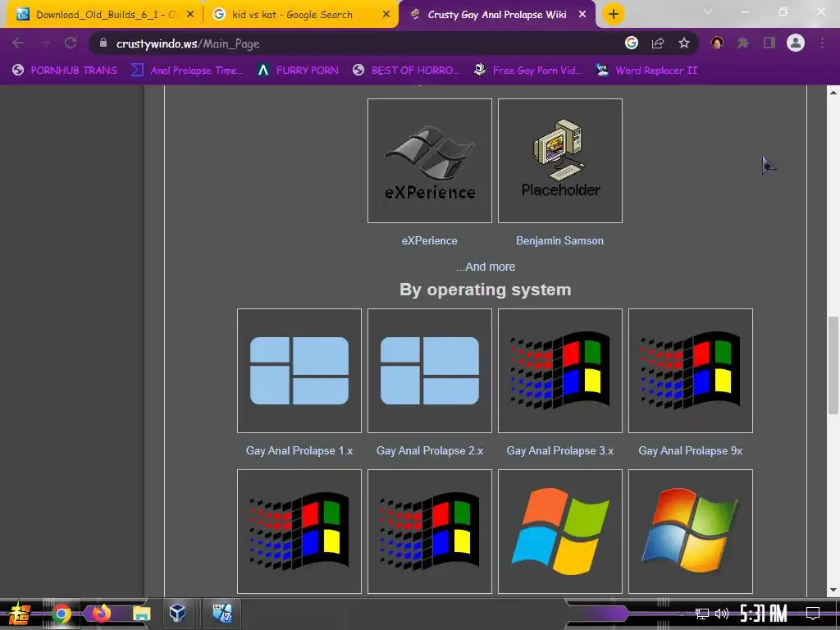Click the vertical scrollbar thumb
The height and width of the screenshot is (630, 840).
click(833, 365)
